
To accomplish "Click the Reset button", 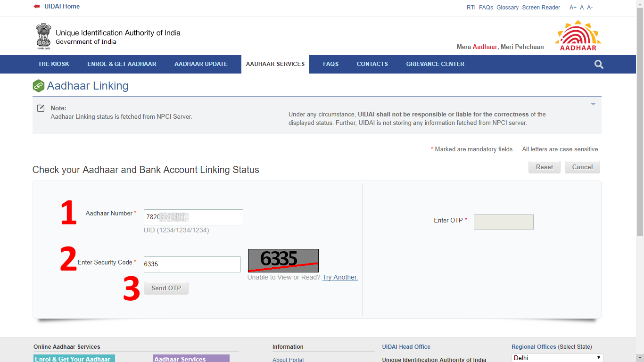I will [x=545, y=167].
